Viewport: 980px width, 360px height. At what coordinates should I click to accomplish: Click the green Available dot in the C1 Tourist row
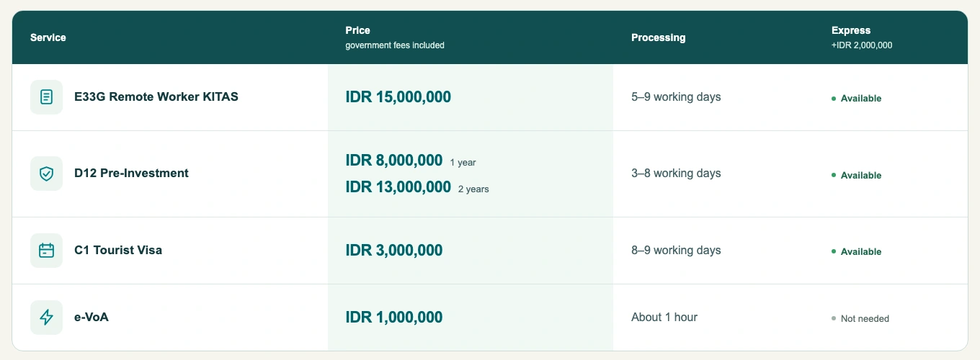[834, 251]
